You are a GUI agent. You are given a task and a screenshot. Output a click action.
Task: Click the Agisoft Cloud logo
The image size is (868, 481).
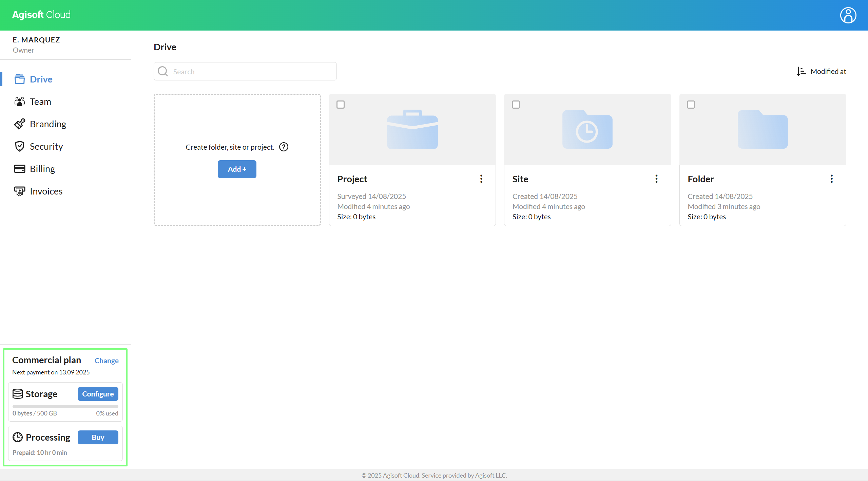41,15
